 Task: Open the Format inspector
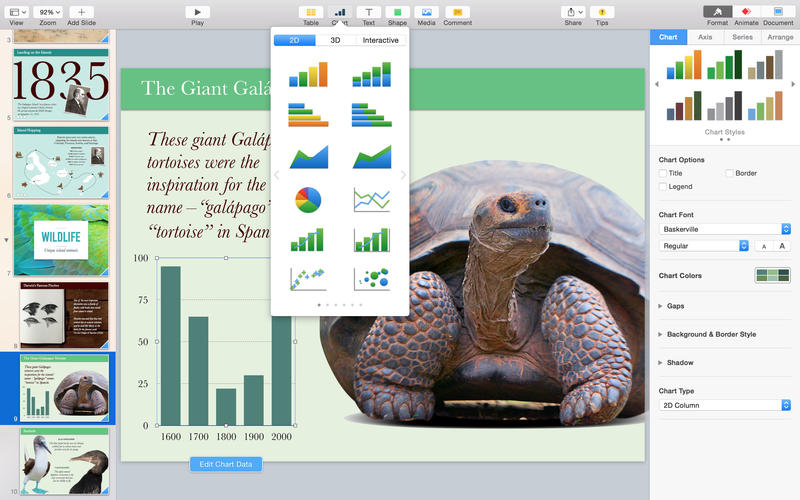717,12
